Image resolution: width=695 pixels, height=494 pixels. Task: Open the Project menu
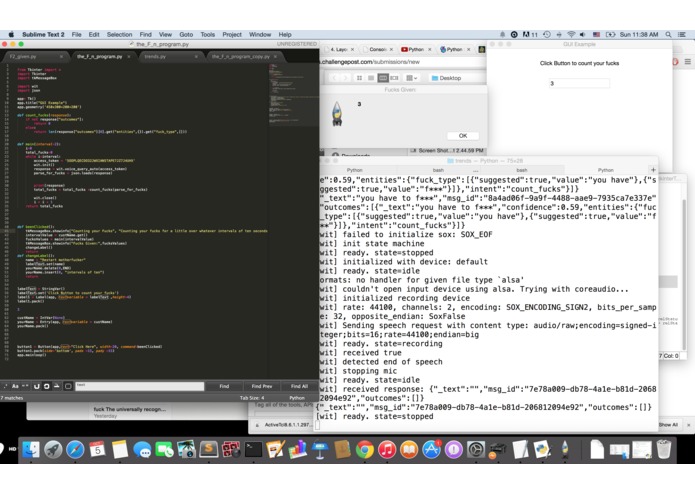coord(232,35)
